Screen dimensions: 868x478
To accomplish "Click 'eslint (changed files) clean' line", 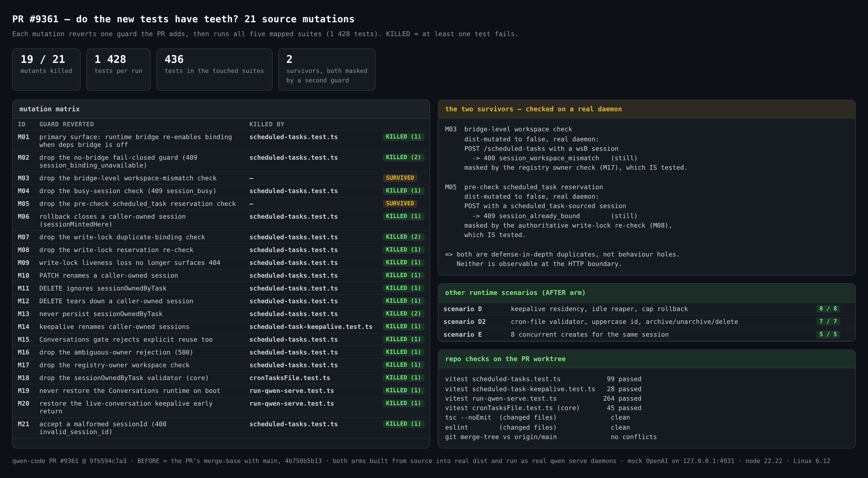I will [537, 428].
